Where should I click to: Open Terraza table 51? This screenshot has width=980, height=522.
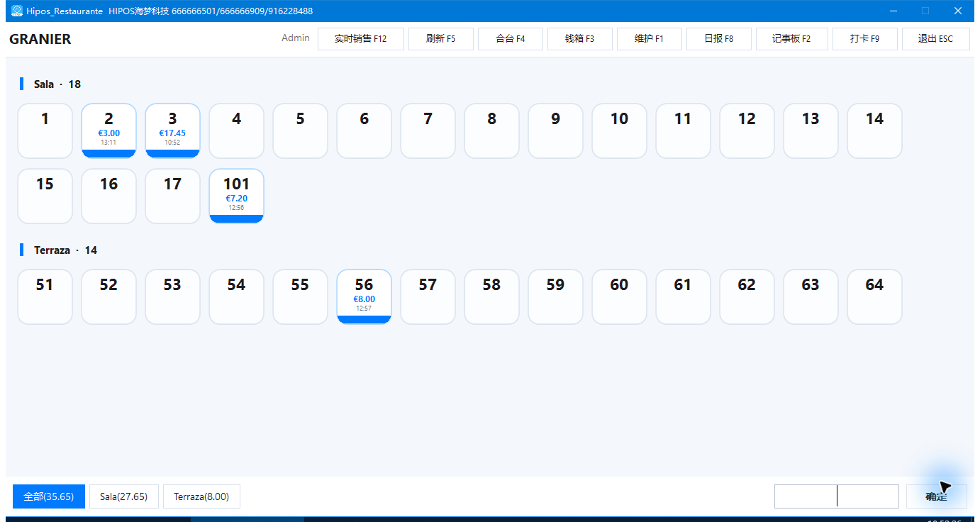coord(45,296)
